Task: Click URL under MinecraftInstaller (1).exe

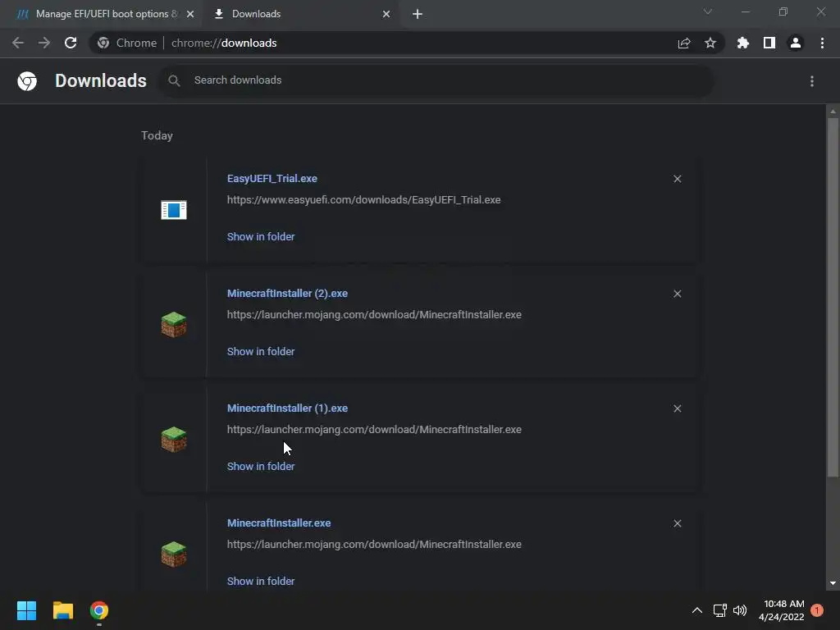Action: click(x=374, y=430)
